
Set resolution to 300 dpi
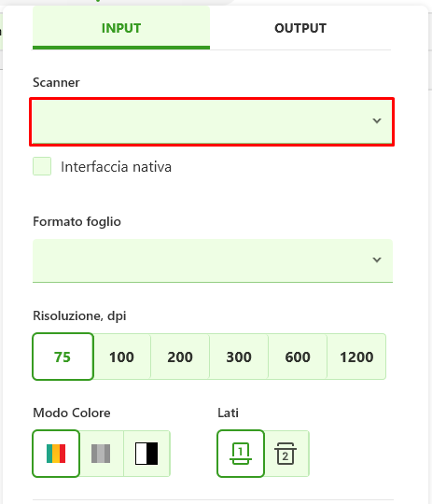pos(239,357)
